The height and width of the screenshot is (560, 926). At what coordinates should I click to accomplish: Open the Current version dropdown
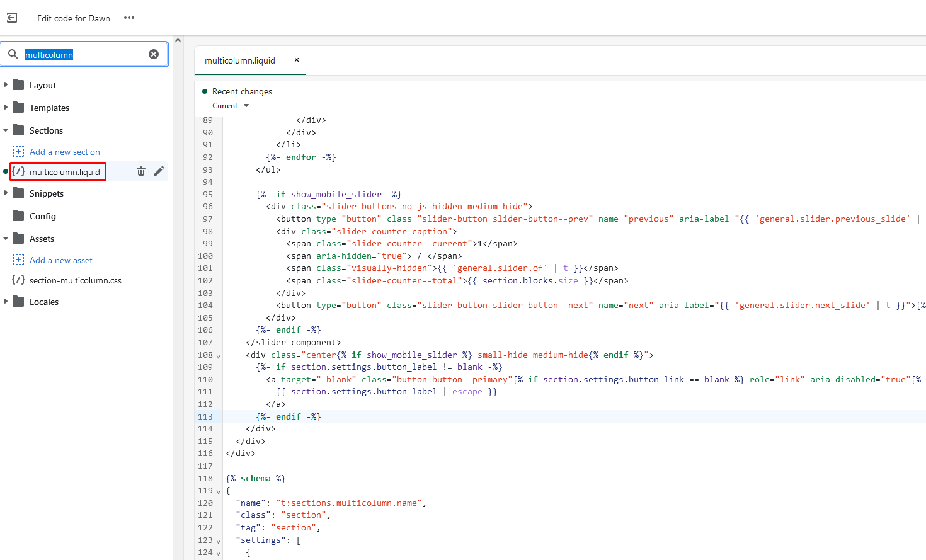[x=231, y=106]
